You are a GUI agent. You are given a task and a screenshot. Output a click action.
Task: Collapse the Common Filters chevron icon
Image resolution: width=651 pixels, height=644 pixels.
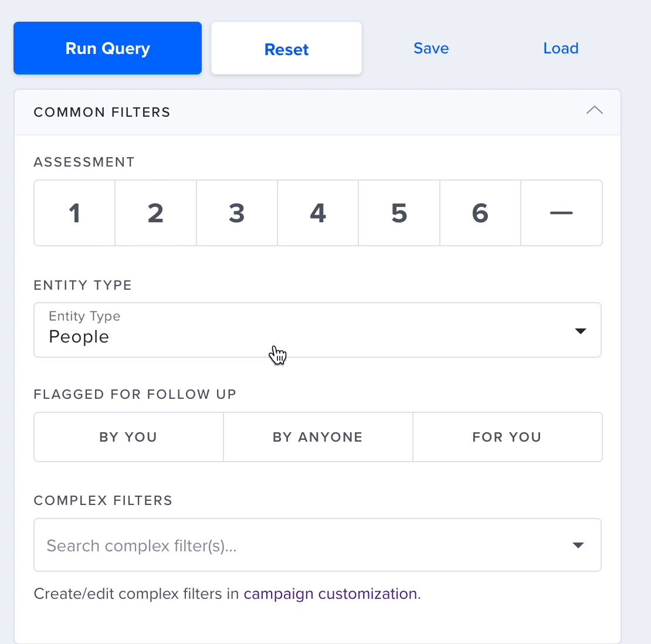coord(594,110)
